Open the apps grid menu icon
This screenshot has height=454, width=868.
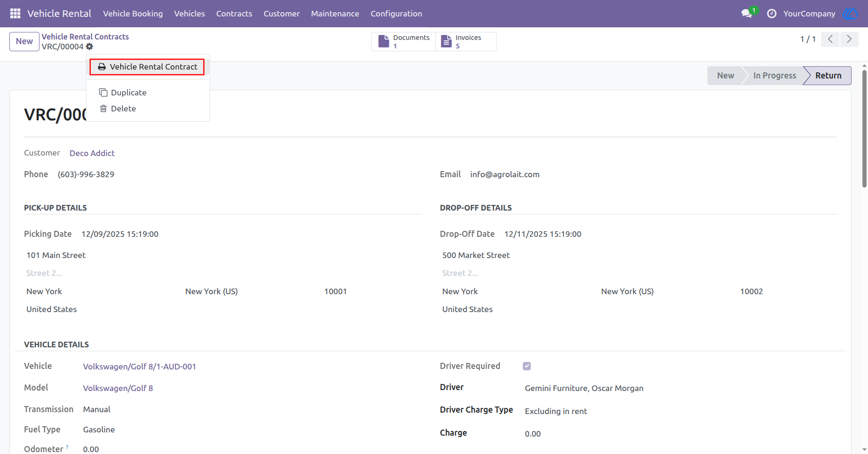click(15, 14)
